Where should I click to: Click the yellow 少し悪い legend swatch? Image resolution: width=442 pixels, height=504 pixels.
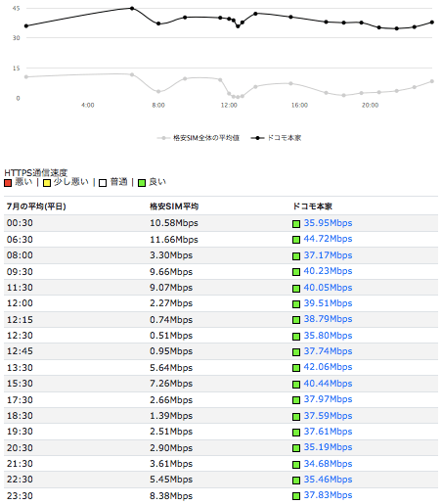click(47, 183)
